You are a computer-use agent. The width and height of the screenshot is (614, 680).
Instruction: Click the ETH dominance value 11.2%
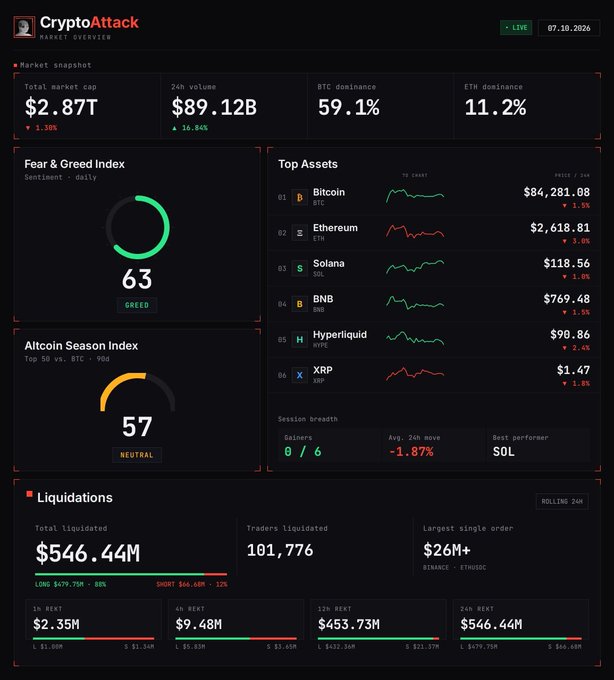tap(495, 108)
